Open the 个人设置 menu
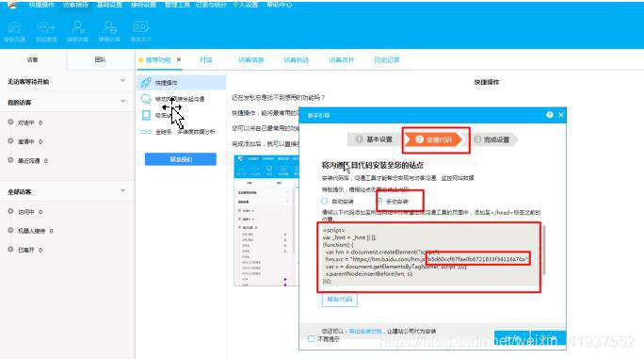 click(x=245, y=5)
